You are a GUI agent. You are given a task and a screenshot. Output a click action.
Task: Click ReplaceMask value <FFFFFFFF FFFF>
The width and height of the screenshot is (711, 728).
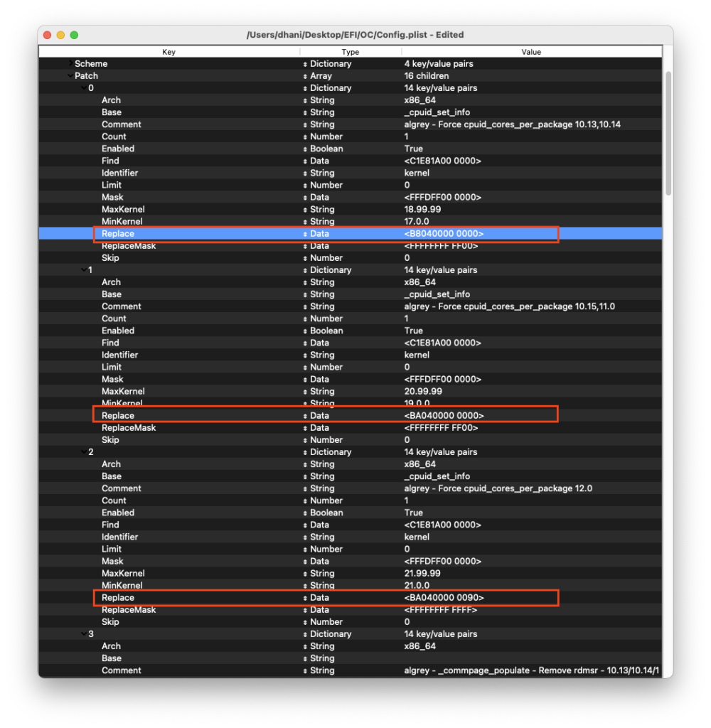[441, 609]
